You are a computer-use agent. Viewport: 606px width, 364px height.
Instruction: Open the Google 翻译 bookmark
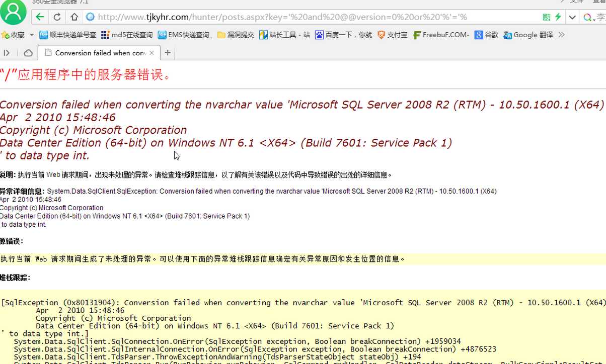[x=527, y=35]
